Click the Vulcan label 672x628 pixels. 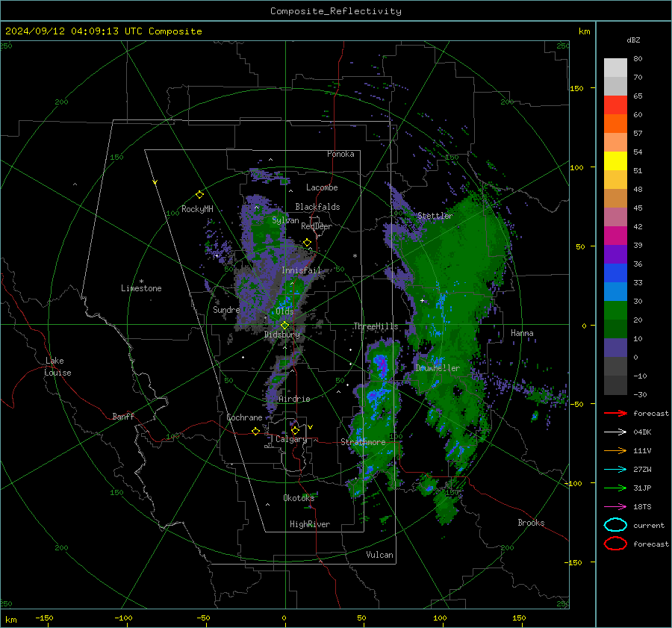380,555
